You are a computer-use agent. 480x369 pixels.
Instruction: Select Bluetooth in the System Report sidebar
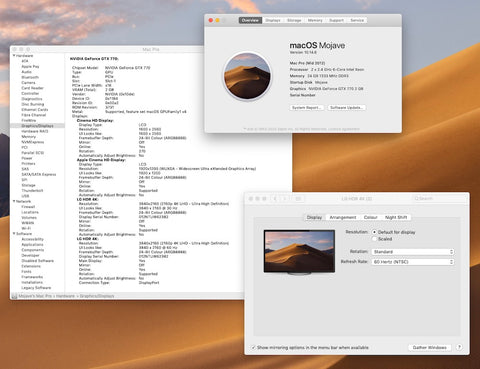tap(30, 77)
